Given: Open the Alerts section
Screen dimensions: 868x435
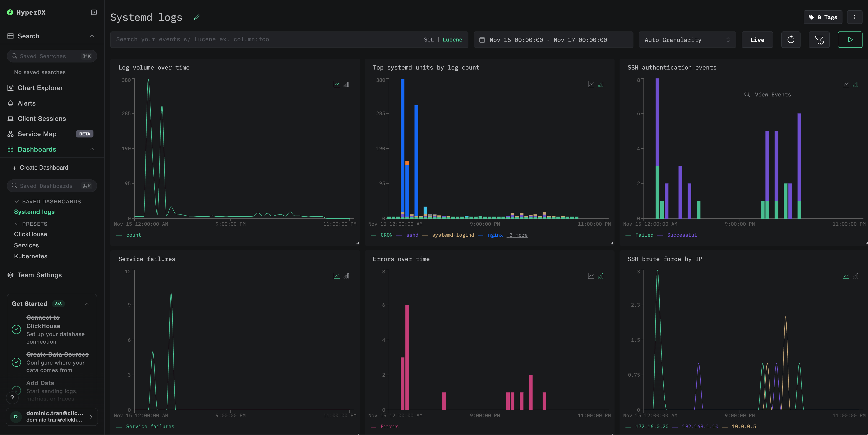Looking at the screenshot, I should pyautogui.click(x=27, y=103).
